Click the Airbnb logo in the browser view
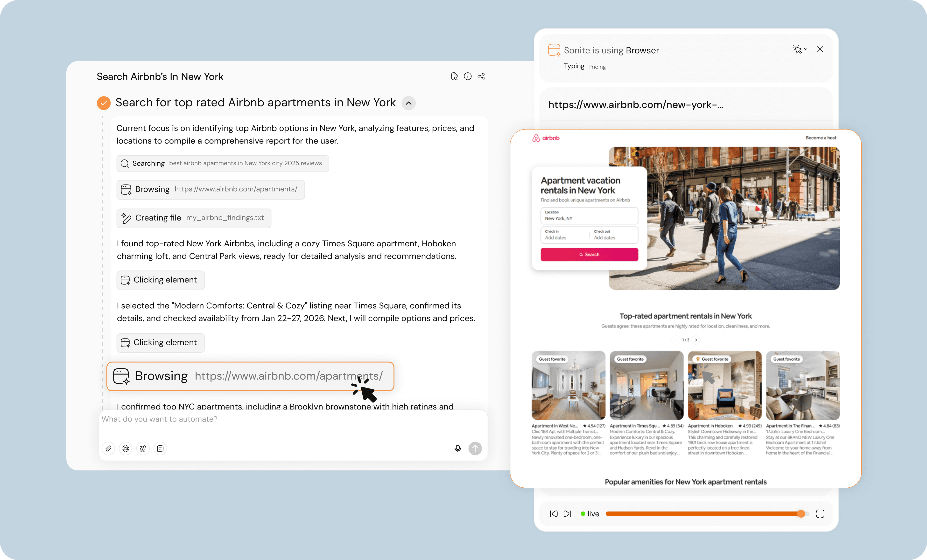The height and width of the screenshot is (560, 927). coord(546,138)
